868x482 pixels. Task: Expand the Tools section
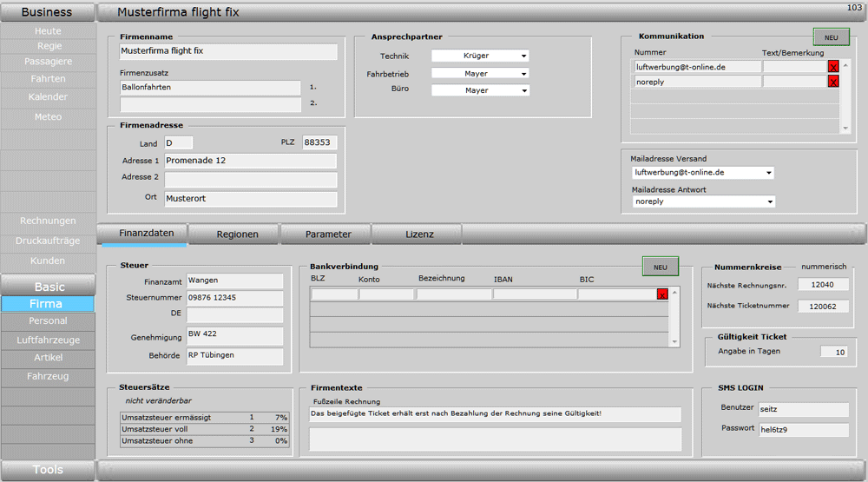click(48, 470)
